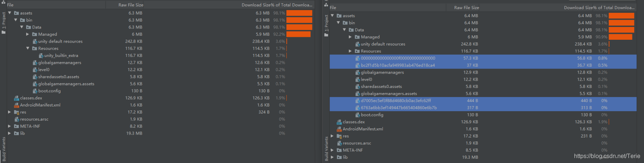Viewport: 644px width, 163px height.
Task: Click the AndroidManifest.xml icon in right pane
Action: 339,129
